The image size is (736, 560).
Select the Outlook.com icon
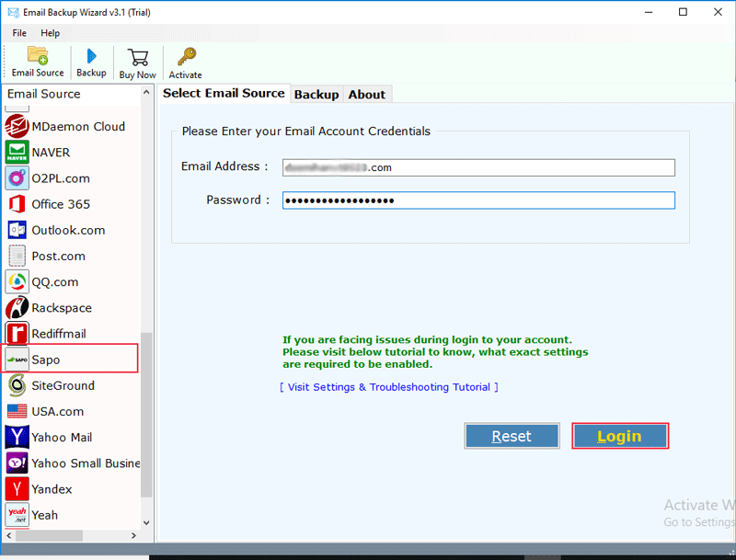(17, 230)
